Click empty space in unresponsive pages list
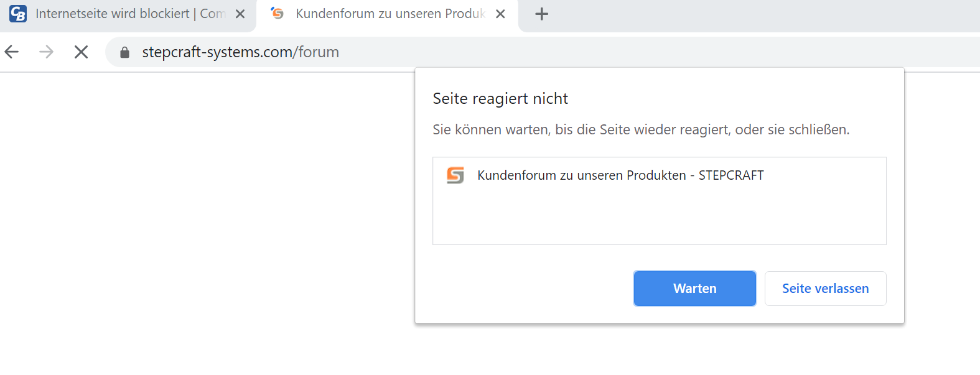This screenshot has width=980, height=375. [658, 218]
